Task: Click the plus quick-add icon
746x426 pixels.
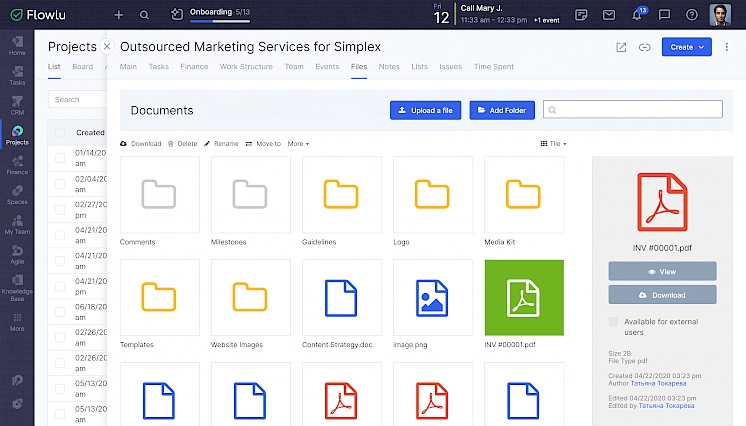Action: (119, 15)
